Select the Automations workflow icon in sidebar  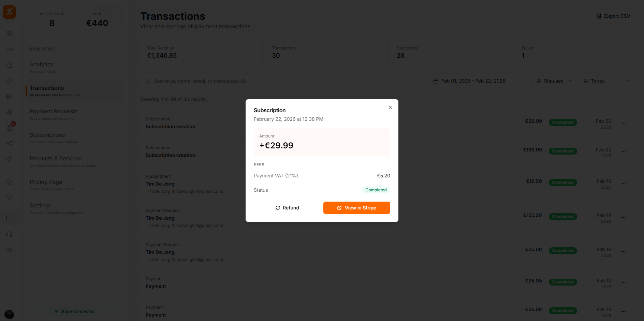coord(9,144)
